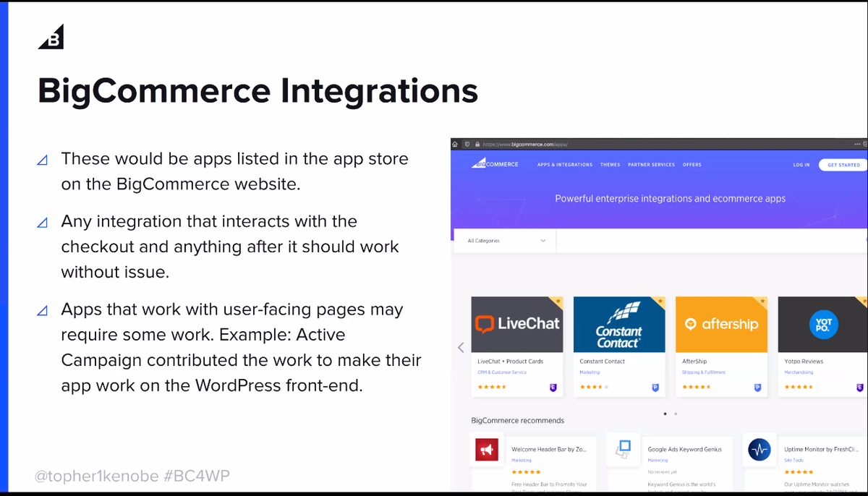Open the All Categories dropdown

coord(505,241)
